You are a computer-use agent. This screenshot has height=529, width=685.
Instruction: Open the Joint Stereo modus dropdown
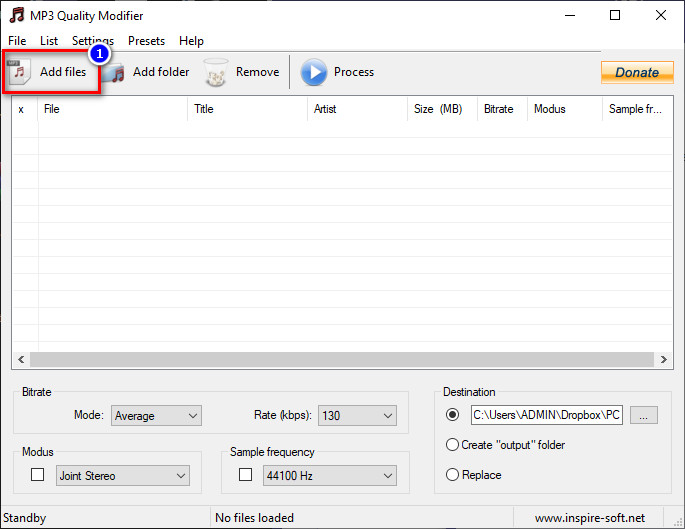click(x=122, y=476)
